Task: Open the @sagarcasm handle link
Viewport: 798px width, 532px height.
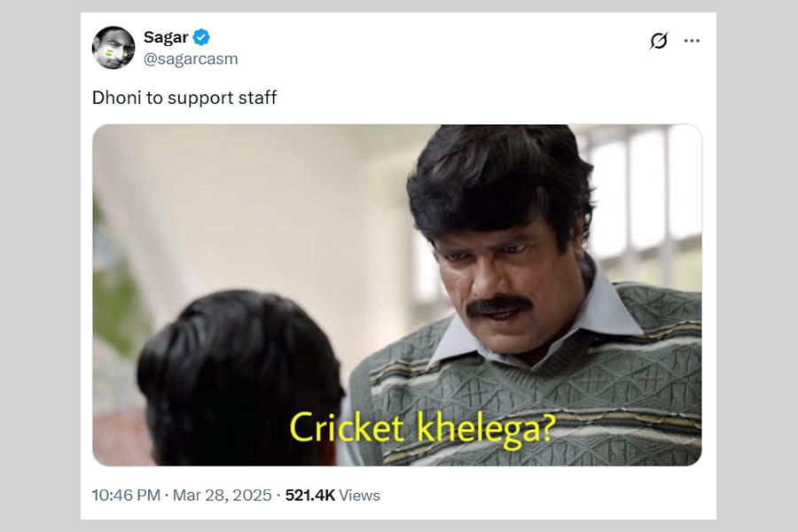Action: pos(191,59)
